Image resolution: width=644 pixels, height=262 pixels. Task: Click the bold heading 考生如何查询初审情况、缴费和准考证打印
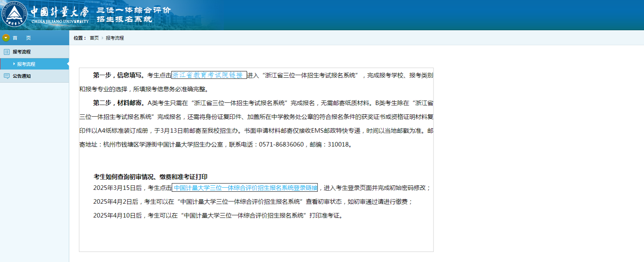[150, 177]
